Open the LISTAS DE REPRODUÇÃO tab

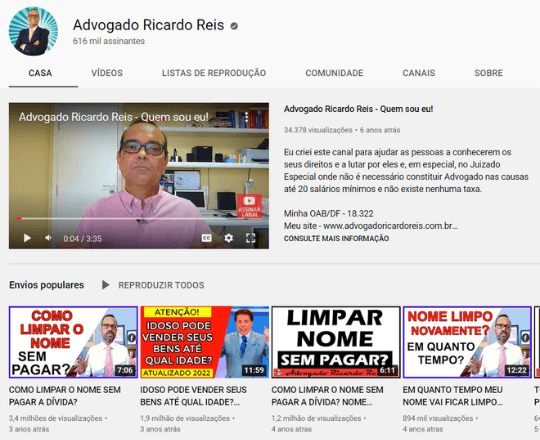214,73
